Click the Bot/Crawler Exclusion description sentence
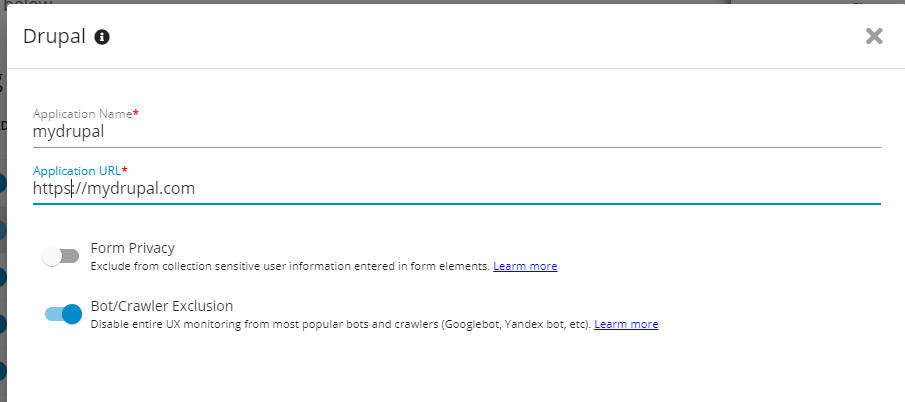 coord(340,325)
